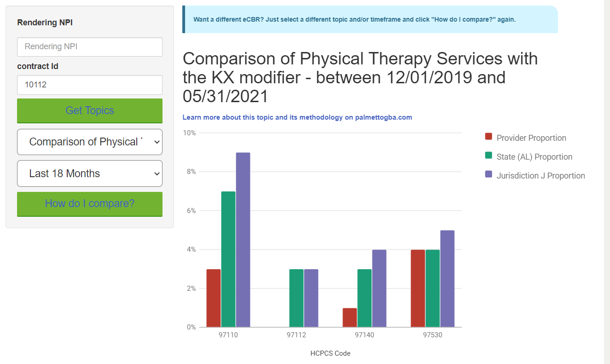Open the topic selection dropdown
Screen dimensions: 610x364
[x=89, y=142]
